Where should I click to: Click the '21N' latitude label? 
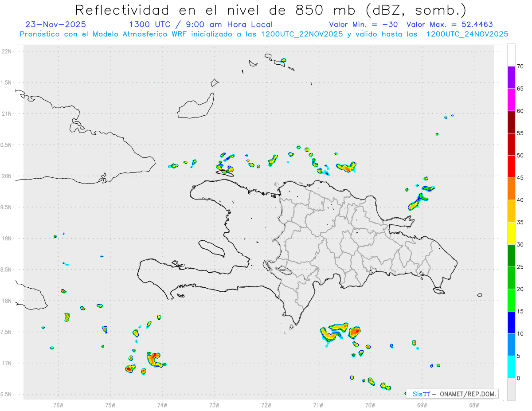coord(7,114)
